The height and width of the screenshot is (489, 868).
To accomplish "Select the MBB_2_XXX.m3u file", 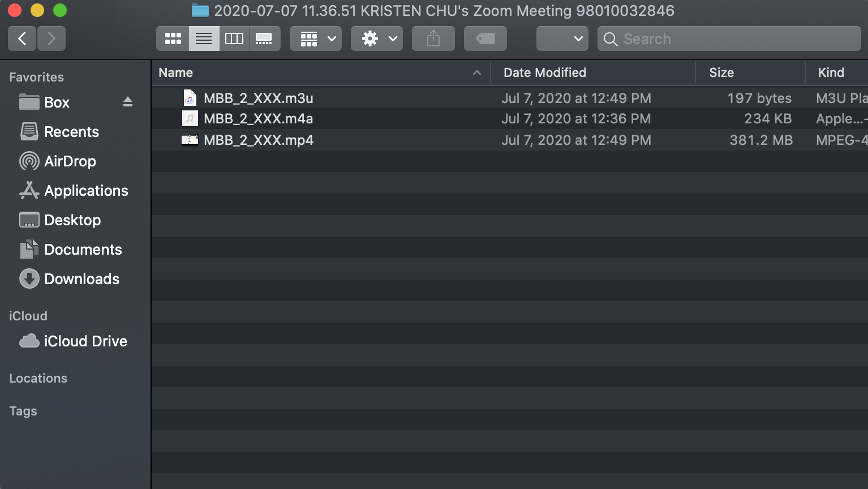I will 509,98.
